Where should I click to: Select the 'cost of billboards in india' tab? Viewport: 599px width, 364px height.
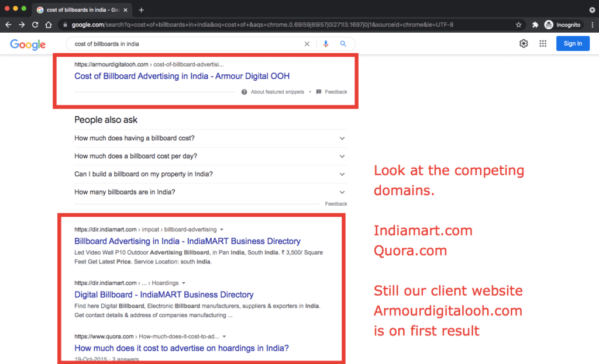tap(81, 9)
